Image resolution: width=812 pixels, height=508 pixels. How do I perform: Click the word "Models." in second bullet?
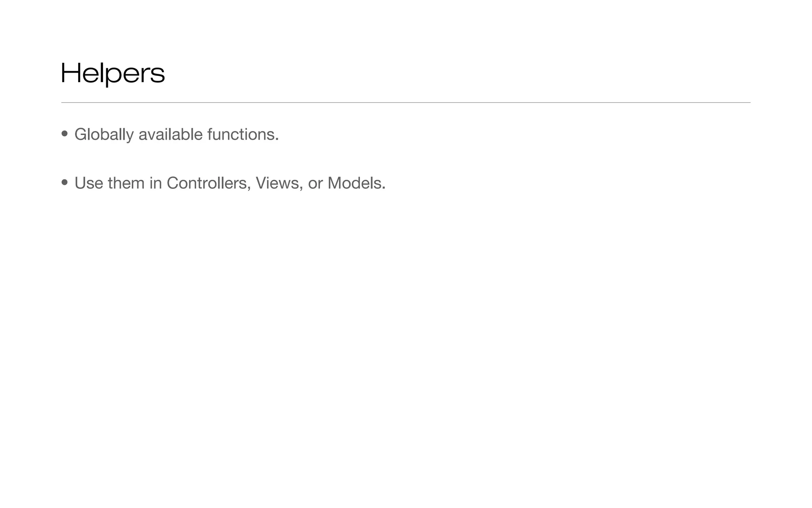click(x=356, y=183)
